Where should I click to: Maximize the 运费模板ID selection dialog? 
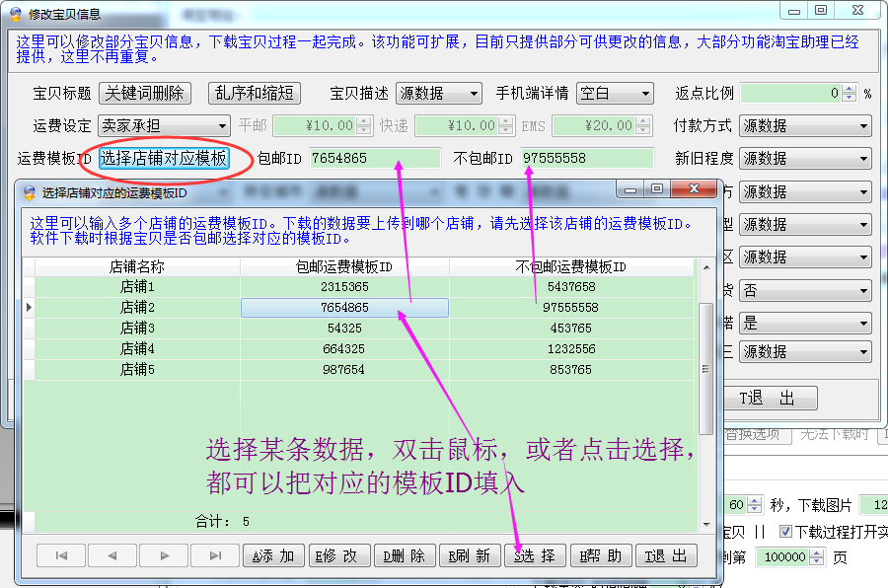(x=657, y=188)
